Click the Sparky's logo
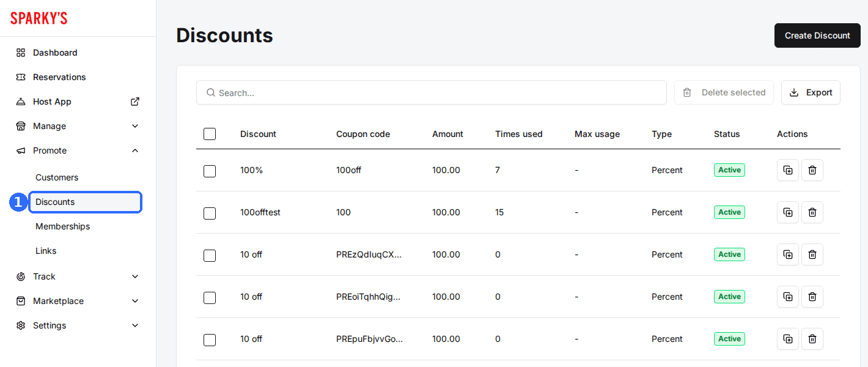This screenshot has width=868, height=367. [x=39, y=18]
